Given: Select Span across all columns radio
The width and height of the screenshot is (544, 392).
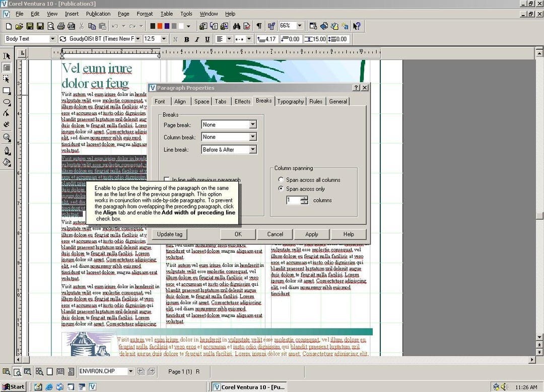Looking at the screenshot, I should point(281,180).
